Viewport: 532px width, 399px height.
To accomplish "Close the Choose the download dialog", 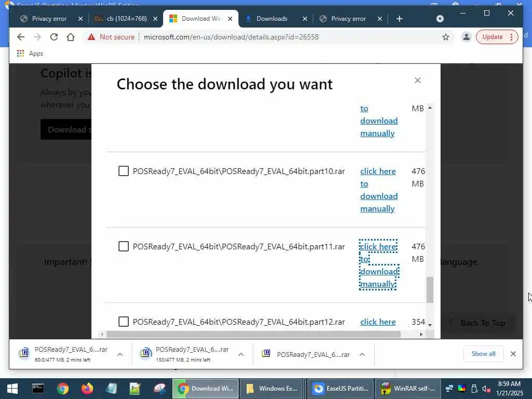I will click(418, 80).
